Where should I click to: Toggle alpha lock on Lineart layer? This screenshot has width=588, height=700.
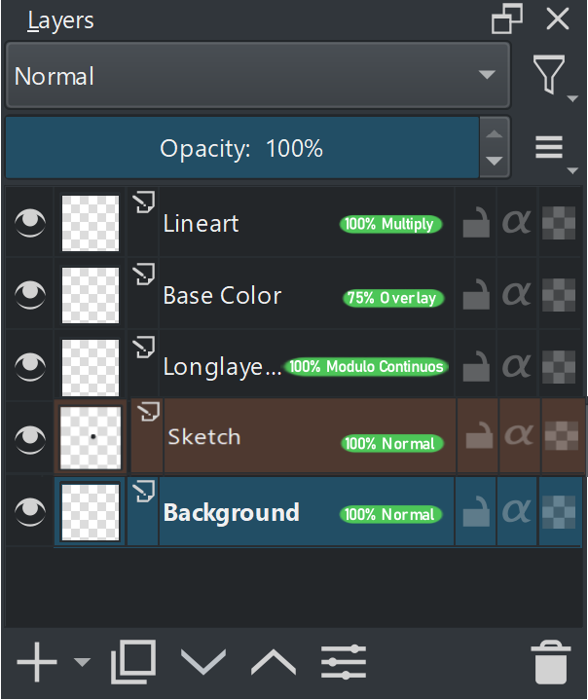point(559,224)
